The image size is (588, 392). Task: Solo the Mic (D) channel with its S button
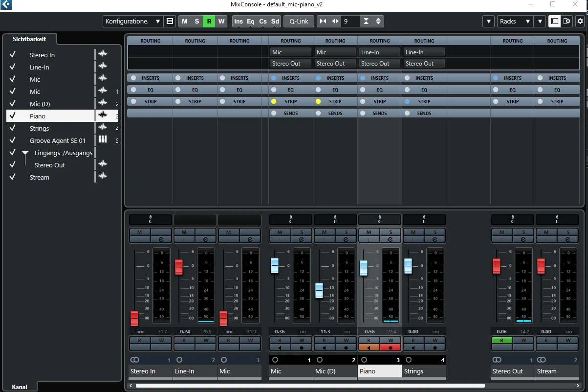(346, 232)
